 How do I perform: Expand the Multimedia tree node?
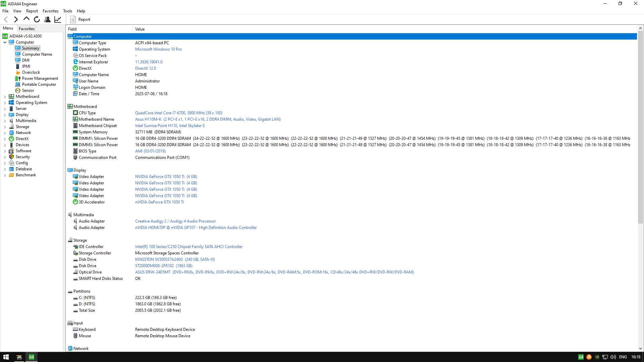point(5,121)
